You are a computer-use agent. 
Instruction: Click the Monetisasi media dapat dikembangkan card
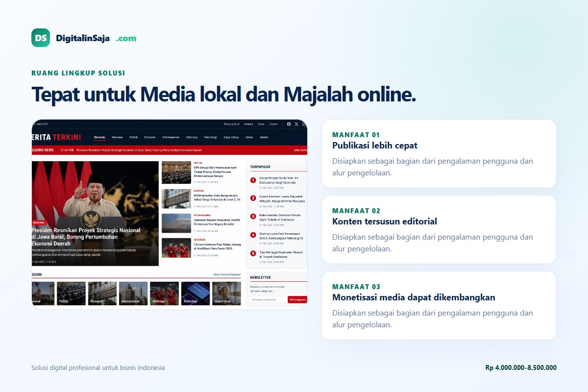tap(439, 305)
